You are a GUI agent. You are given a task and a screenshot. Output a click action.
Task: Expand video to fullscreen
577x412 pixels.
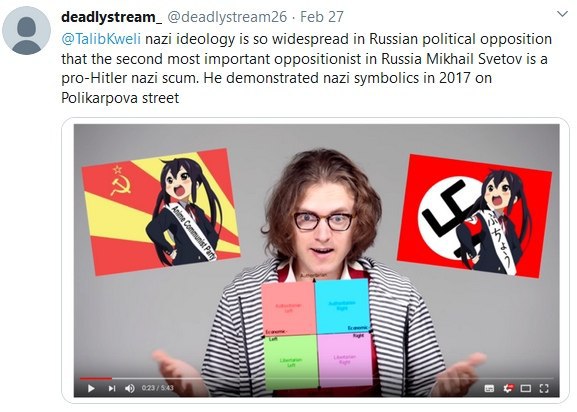point(544,388)
